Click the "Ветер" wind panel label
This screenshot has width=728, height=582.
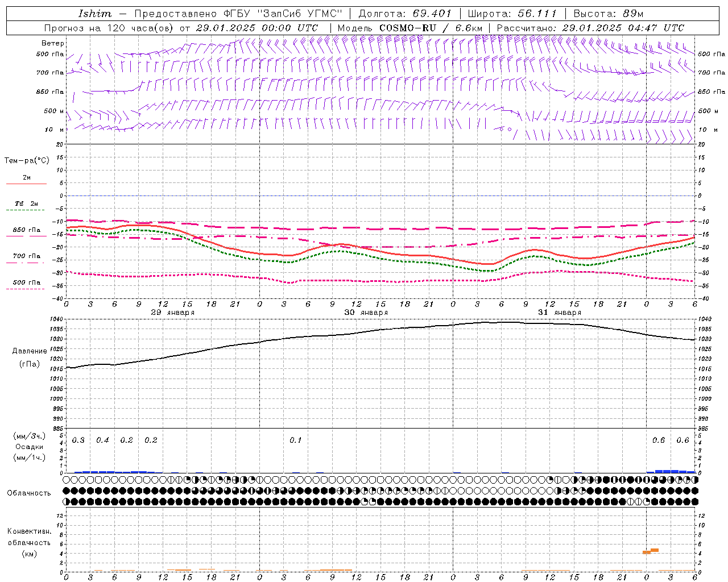[53, 43]
